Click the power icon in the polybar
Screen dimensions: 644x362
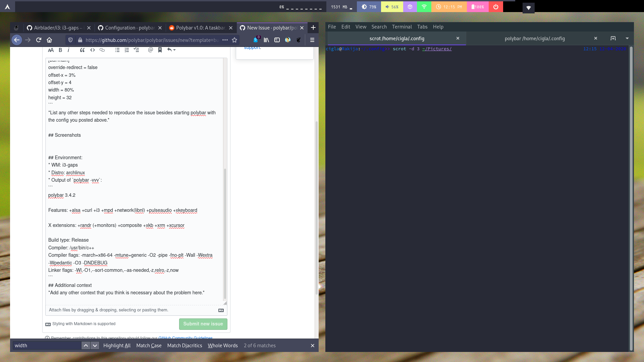[x=496, y=6]
